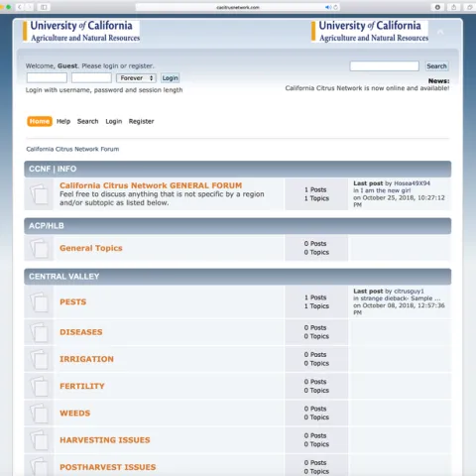The height and width of the screenshot is (476, 476).
Task: Click the left University of California logo
Action: click(81, 32)
